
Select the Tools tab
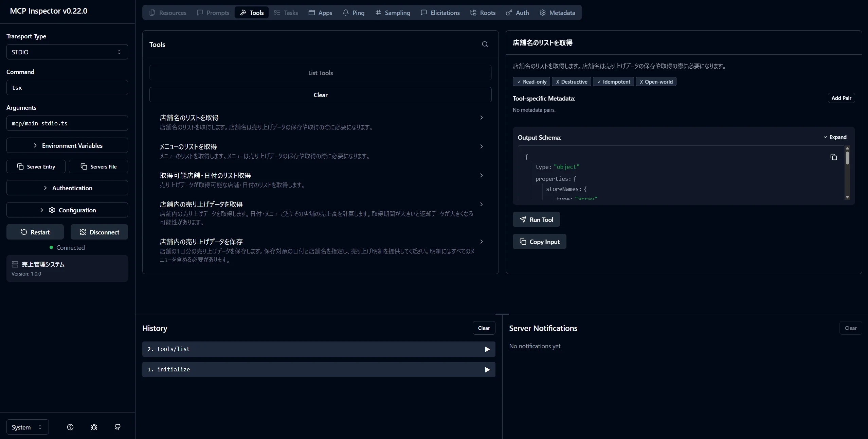click(252, 13)
